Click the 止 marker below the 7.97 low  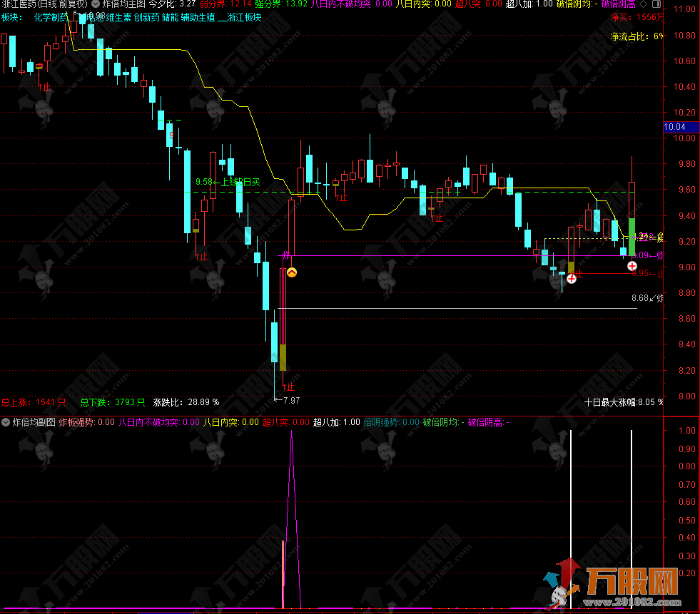tap(288, 387)
